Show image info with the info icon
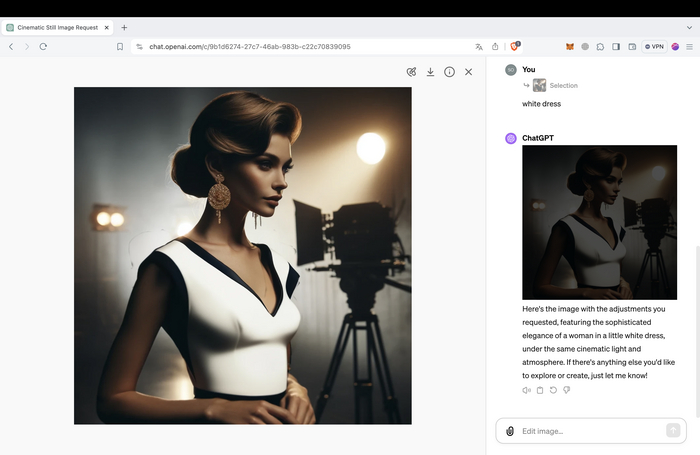The width and height of the screenshot is (700, 455). [x=449, y=72]
